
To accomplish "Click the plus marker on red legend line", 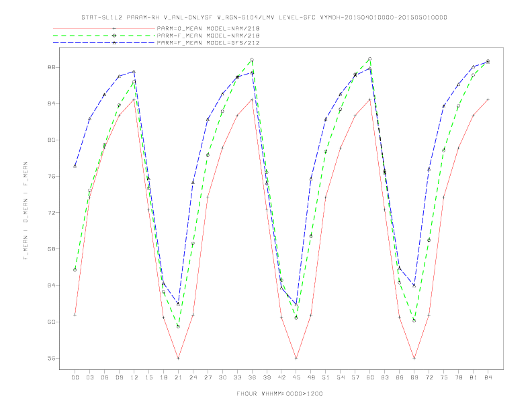I will tap(114, 28).
